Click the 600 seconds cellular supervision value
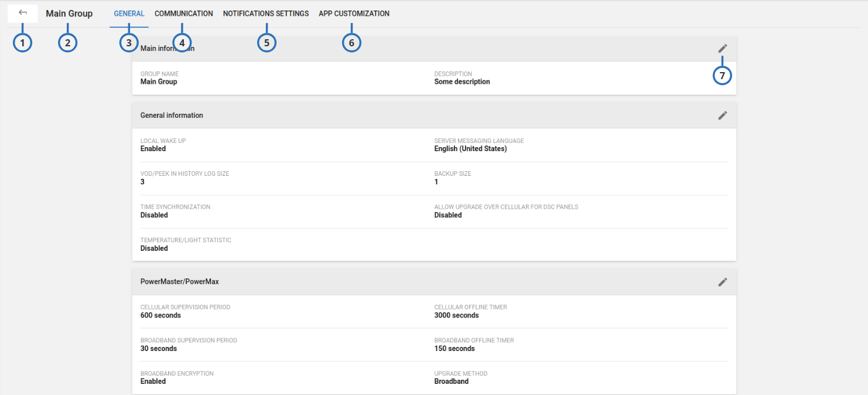Screen dimensions: 868x395 [x=160, y=315]
